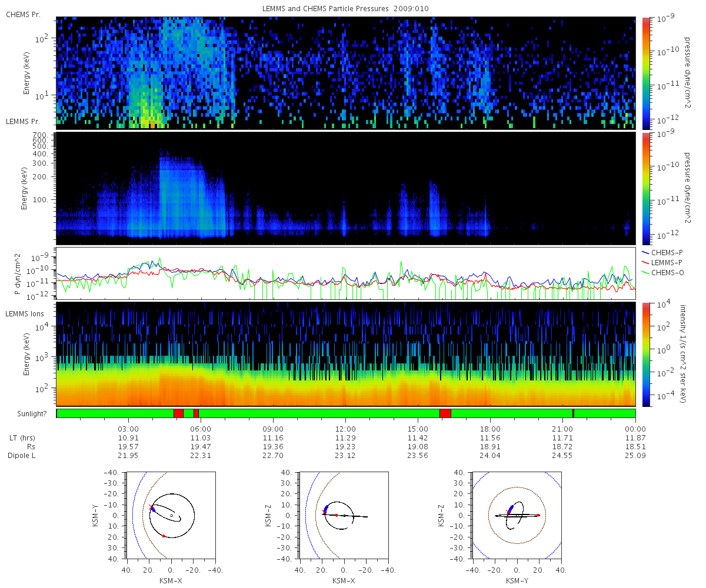
Task: Select the 'CHEMS Pr.' panel label
Action: 23,14
